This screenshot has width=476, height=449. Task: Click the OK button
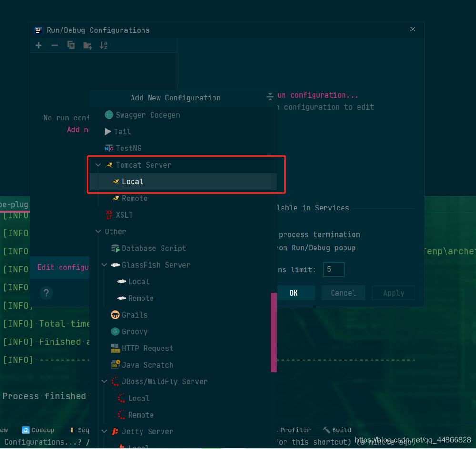pos(296,293)
